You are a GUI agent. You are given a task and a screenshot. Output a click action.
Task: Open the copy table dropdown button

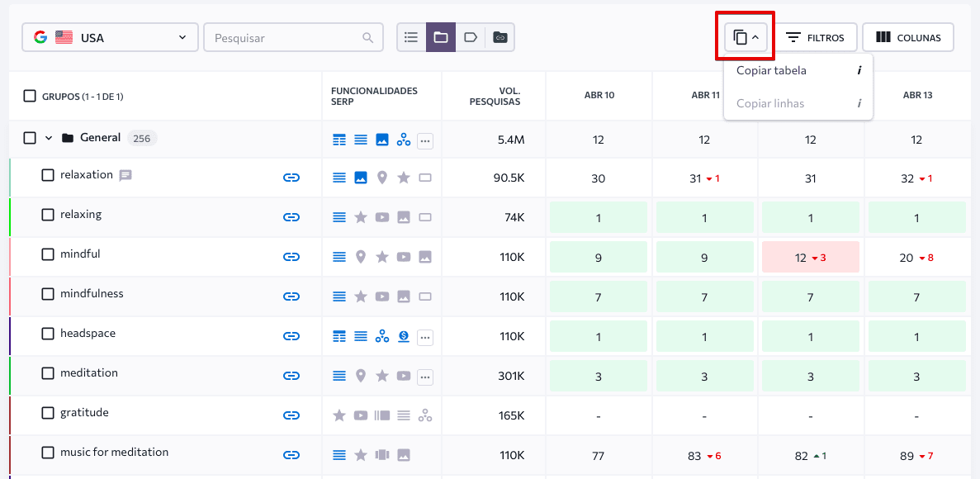coord(746,37)
